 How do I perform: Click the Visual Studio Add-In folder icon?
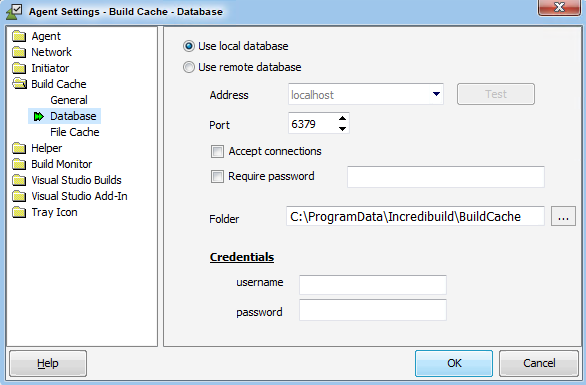pyautogui.click(x=19, y=197)
